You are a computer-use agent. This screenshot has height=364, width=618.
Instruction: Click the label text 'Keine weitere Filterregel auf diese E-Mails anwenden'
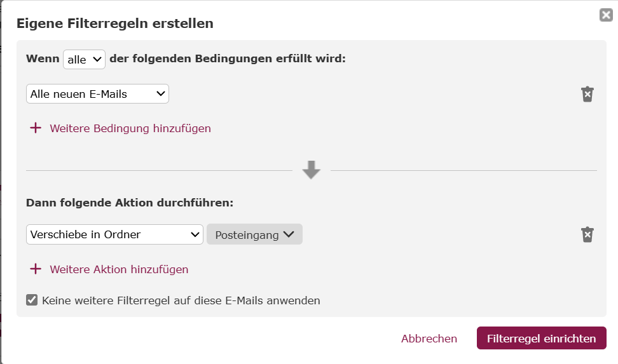point(181,300)
